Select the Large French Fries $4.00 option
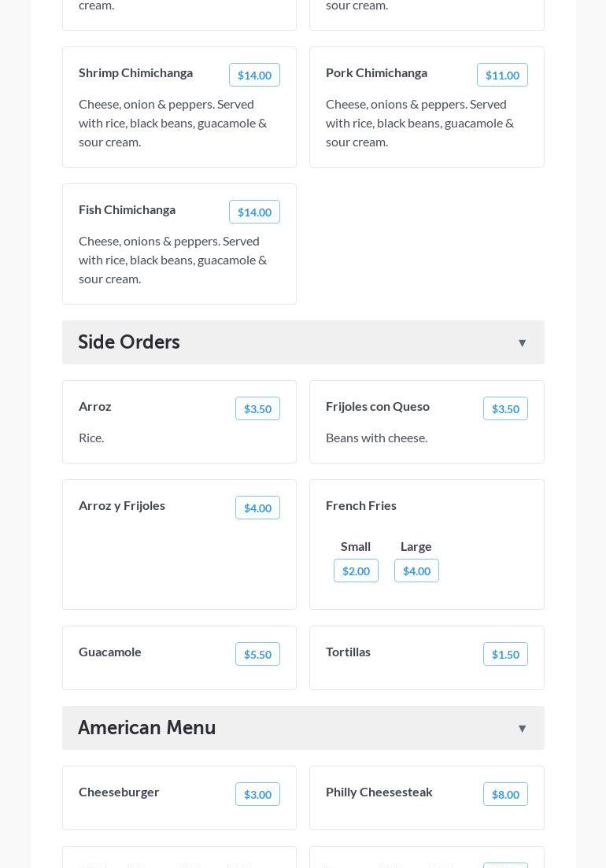Screen dimensions: 606x868 pyautogui.click(x=416, y=571)
